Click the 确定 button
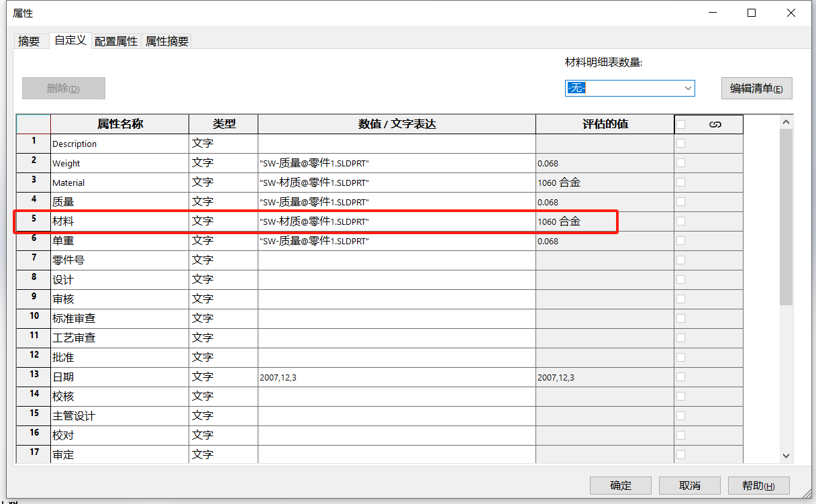 pyautogui.click(x=620, y=485)
